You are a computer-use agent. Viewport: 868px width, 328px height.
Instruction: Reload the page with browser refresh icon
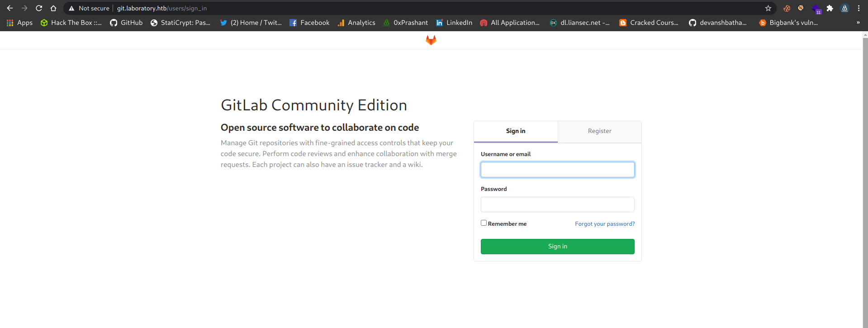tap(39, 8)
